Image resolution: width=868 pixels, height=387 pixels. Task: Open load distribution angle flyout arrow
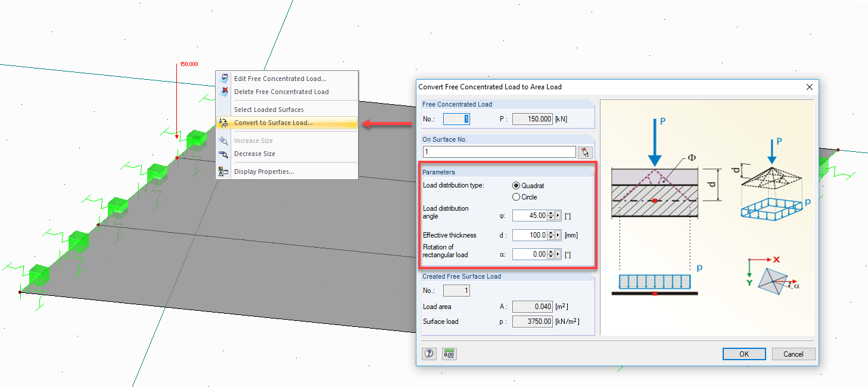558,216
